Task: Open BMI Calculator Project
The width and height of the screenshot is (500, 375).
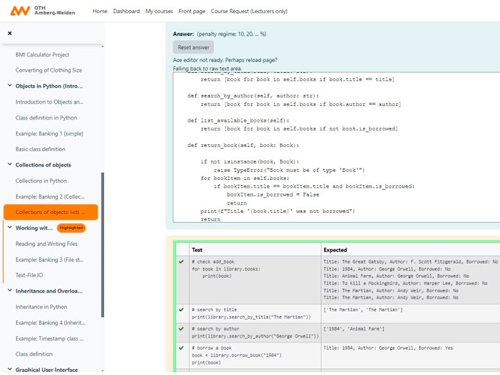Action: point(42,54)
